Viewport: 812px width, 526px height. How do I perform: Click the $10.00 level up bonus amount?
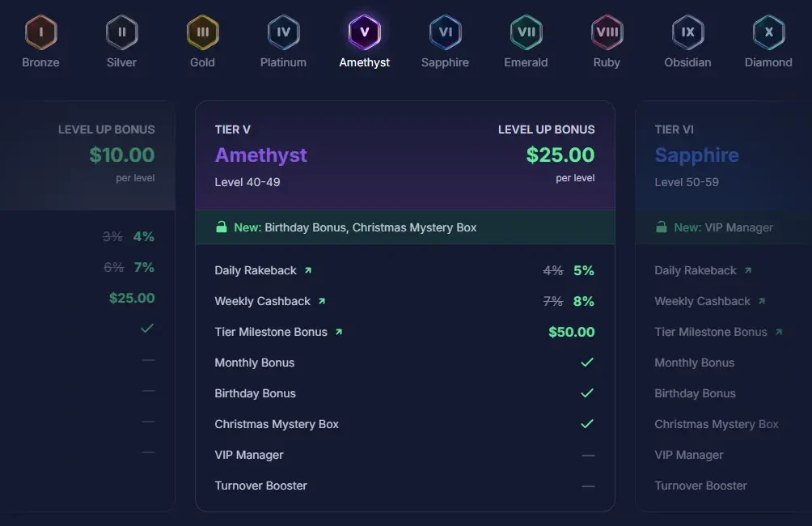pos(121,155)
